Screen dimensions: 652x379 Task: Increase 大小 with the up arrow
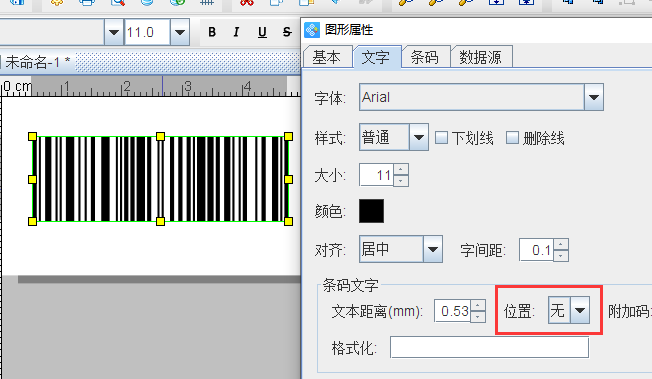click(401, 169)
